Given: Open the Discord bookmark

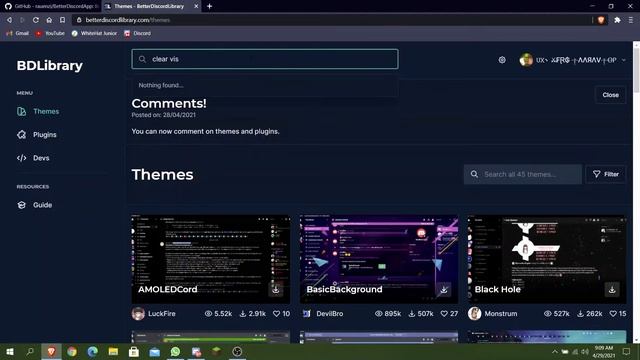Looking at the screenshot, I should point(138,33).
